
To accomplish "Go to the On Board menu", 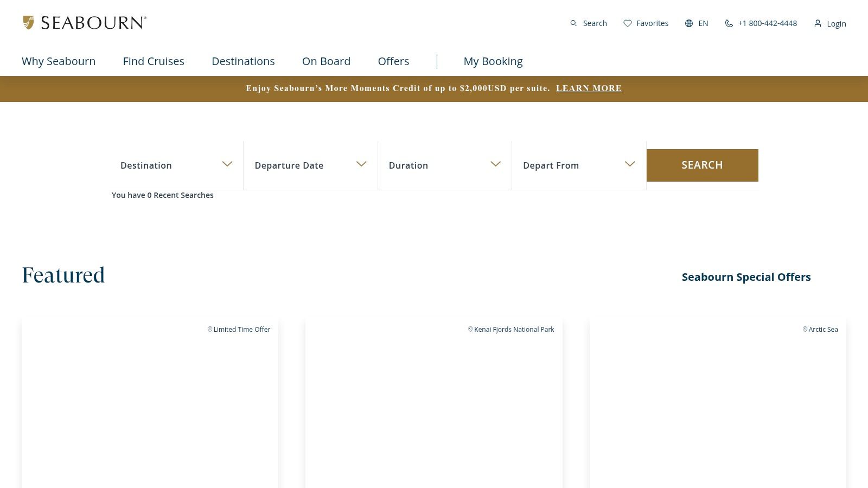I will [x=326, y=61].
